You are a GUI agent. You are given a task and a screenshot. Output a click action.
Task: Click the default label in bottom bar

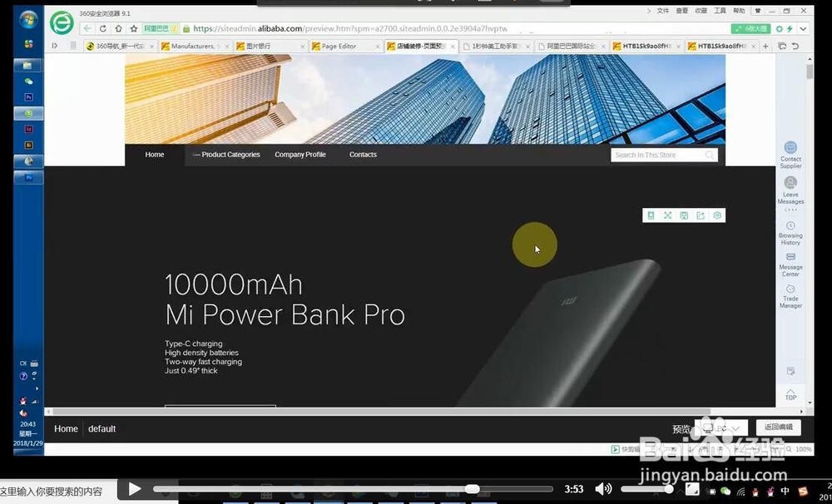[102, 428]
